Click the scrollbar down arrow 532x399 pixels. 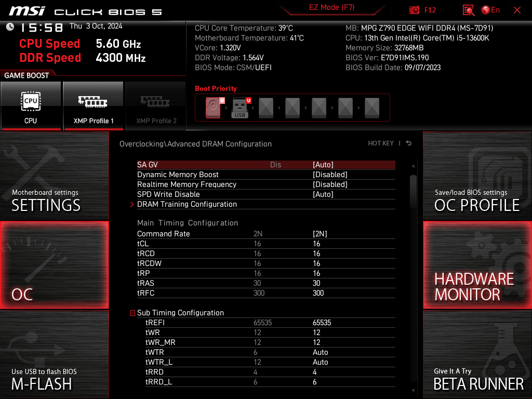pyautogui.click(x=413, y=391)
